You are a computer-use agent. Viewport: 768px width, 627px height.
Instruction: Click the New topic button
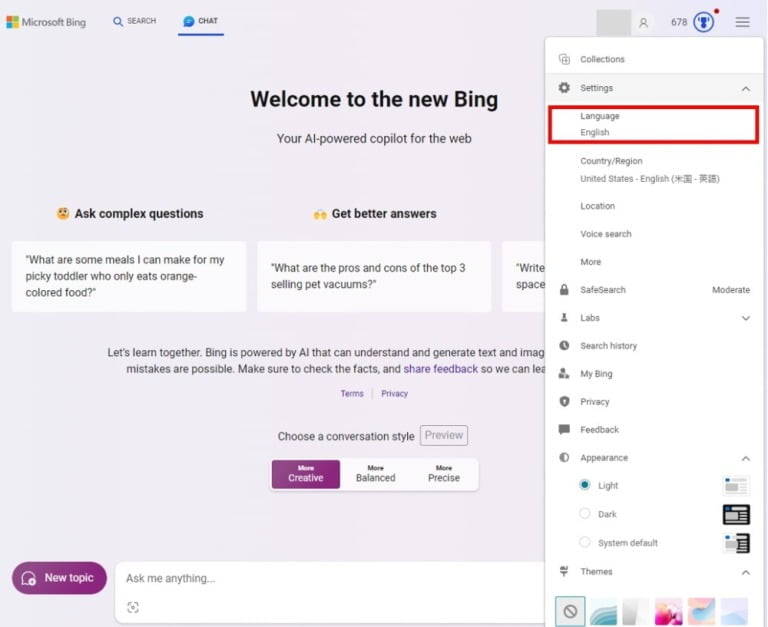tap(59, 578)
